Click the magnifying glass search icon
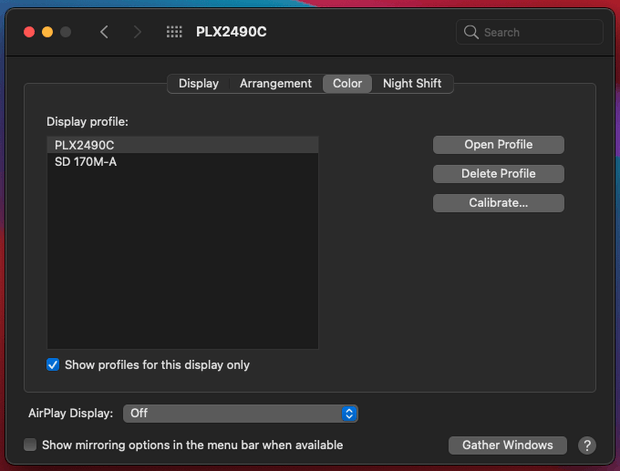This screenshot has width=620, height=471. pyautogui.click(x=471, y=32)
